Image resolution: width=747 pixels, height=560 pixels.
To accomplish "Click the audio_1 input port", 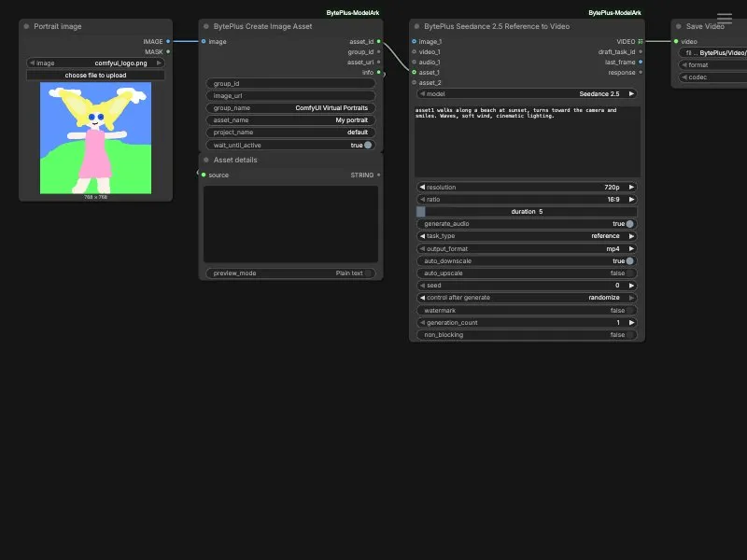I will pos(414,62).
